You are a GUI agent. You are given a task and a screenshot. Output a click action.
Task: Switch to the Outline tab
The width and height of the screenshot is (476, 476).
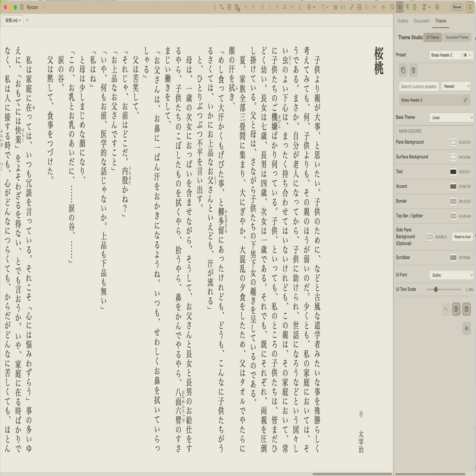tap(402, 21)
